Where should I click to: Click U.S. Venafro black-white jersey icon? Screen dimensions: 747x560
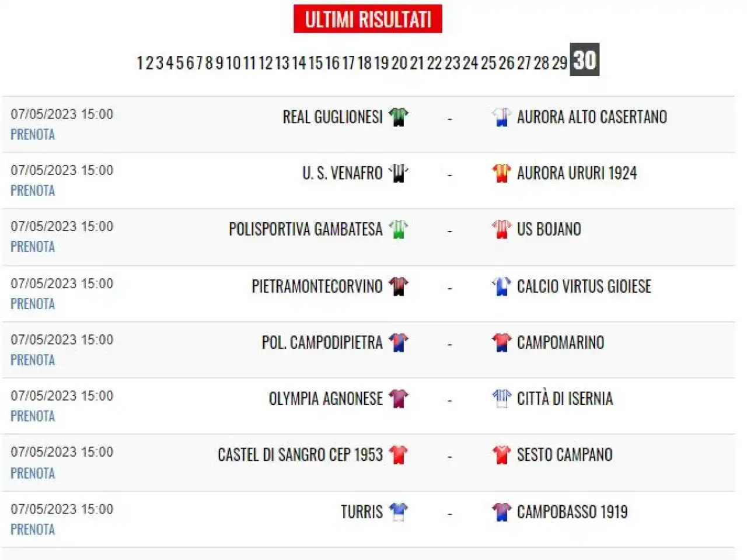click(x=399, y=173)
